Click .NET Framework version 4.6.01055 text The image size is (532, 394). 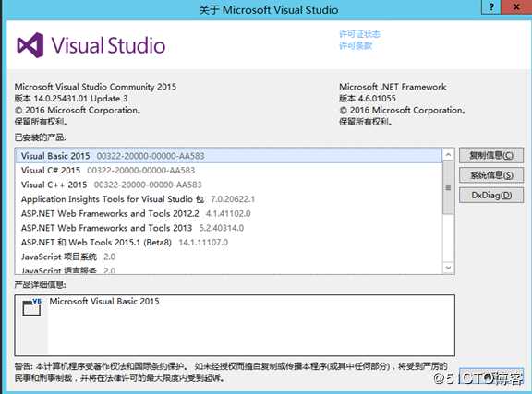click(x=368, y=99)
